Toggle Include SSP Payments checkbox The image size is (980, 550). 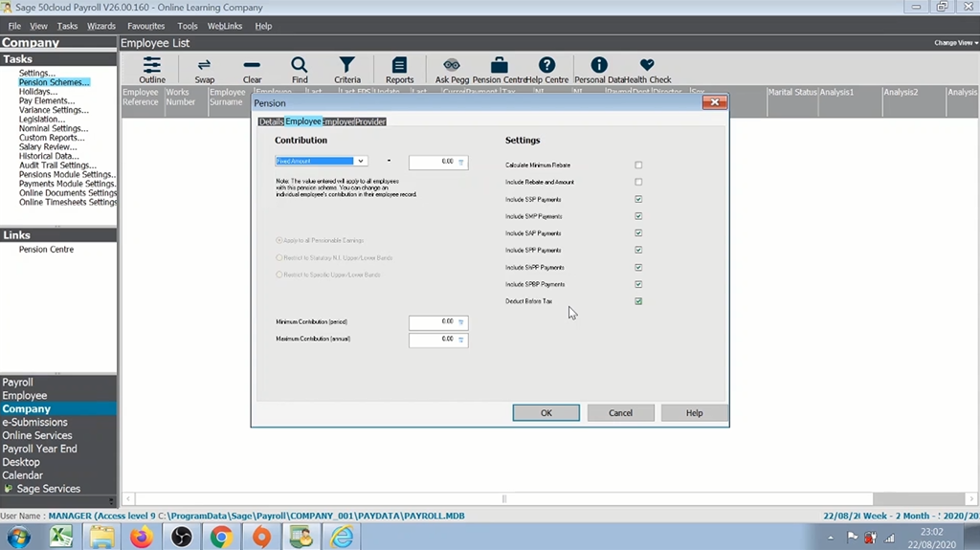click(x=638, y=199)
